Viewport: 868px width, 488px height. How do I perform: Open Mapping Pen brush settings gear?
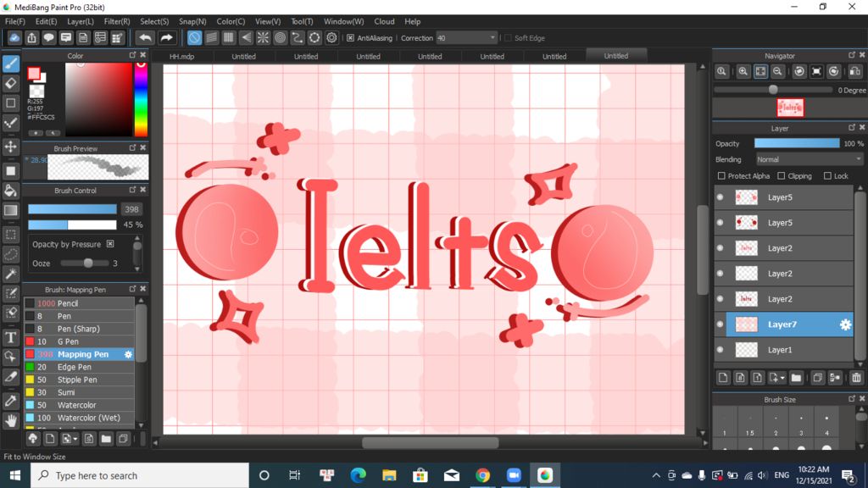pyautogui.click(x=129, y=354)
